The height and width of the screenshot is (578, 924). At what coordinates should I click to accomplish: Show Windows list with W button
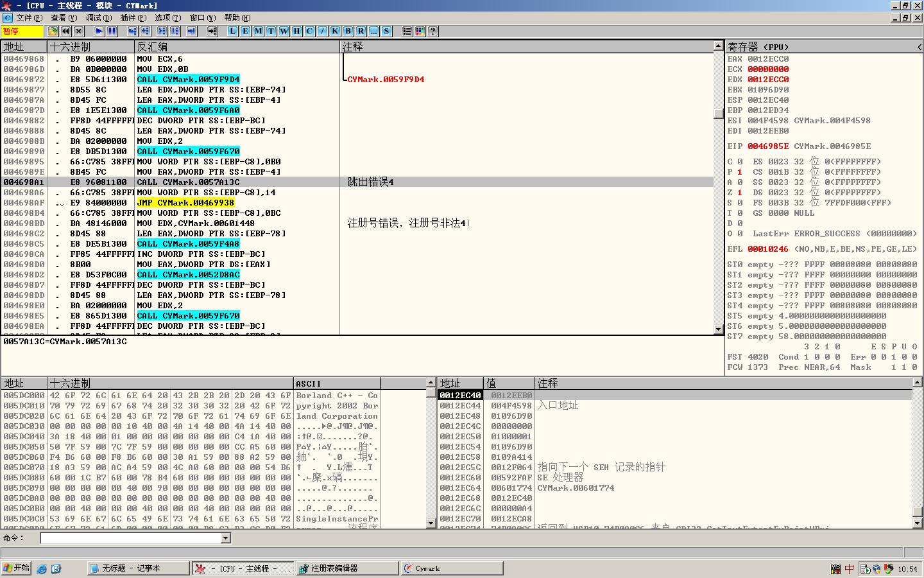[284, 31]
